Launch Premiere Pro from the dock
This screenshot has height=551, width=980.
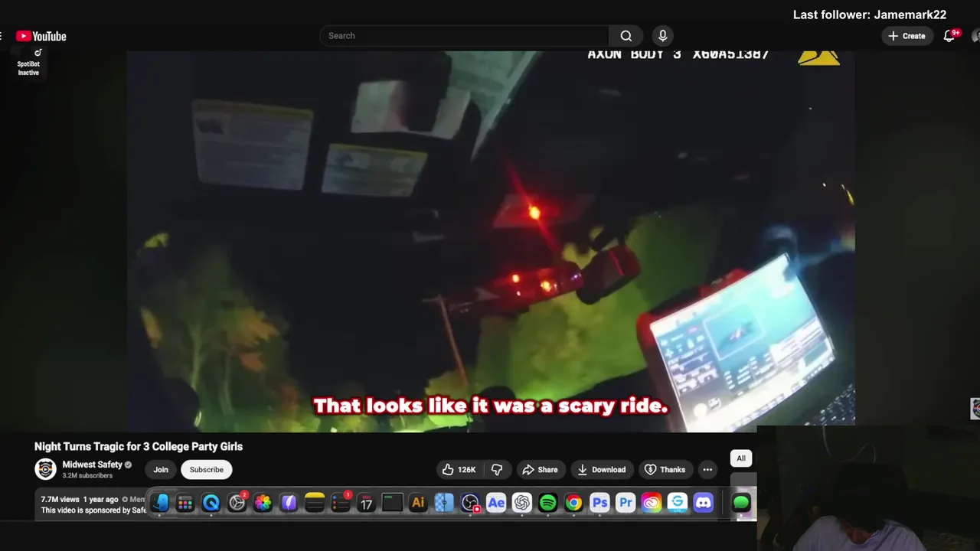[626, 503]
